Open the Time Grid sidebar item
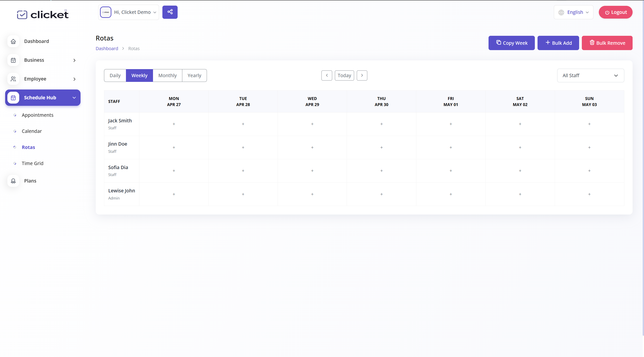 pos(32,163)
